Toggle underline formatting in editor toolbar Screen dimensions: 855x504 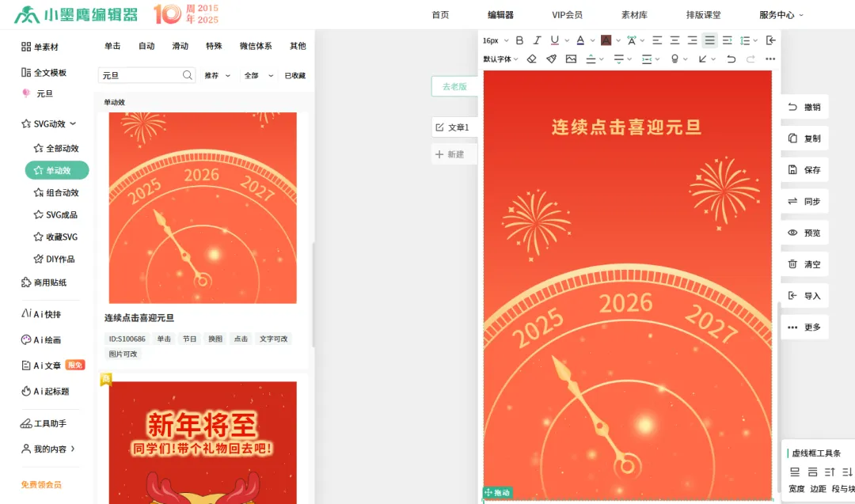[x=554, y=40]
